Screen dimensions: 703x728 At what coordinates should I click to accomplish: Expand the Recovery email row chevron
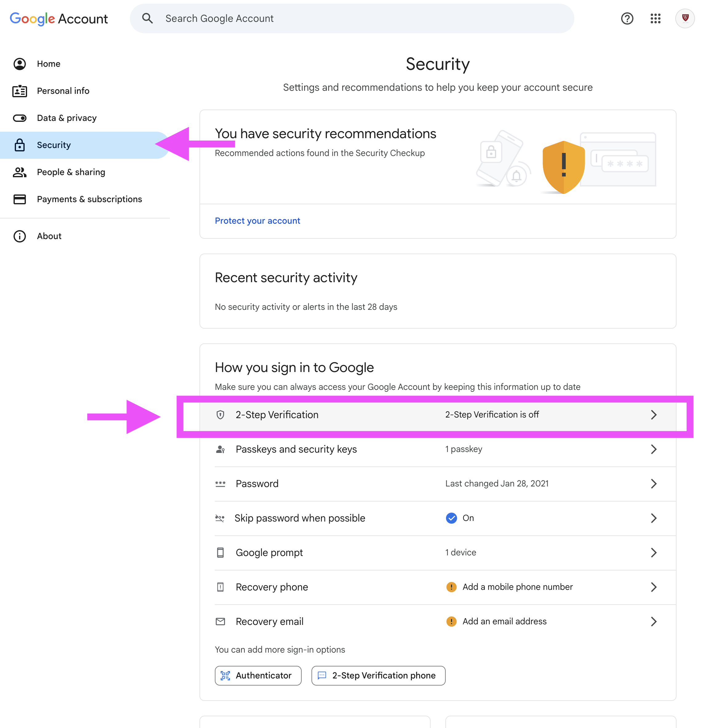pyautogui.click(x=654, y=622)
